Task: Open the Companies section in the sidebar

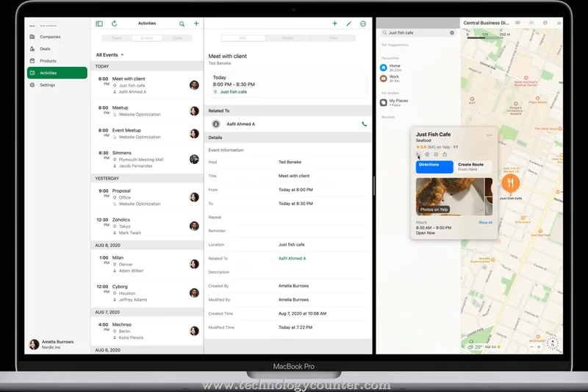Action: pyautogui.click(x=57, y=37)
